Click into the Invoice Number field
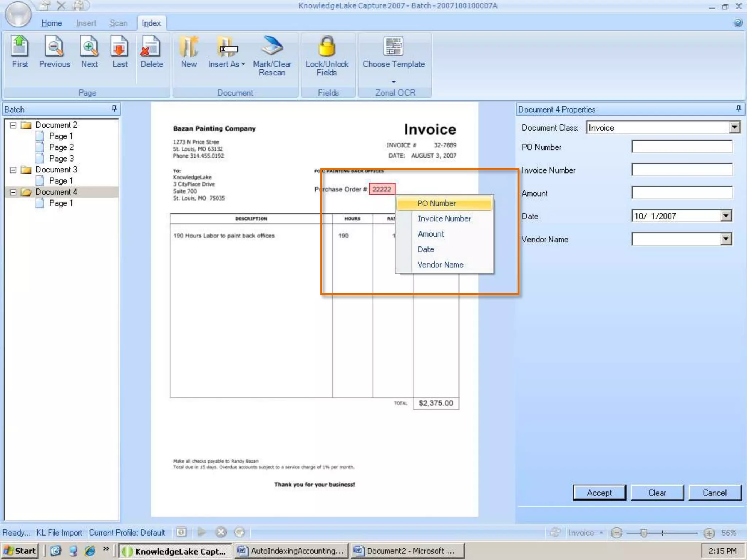Image resolution: width=747 pixels, height=560 pixels. pyautogui.click(x=682, y=170)
